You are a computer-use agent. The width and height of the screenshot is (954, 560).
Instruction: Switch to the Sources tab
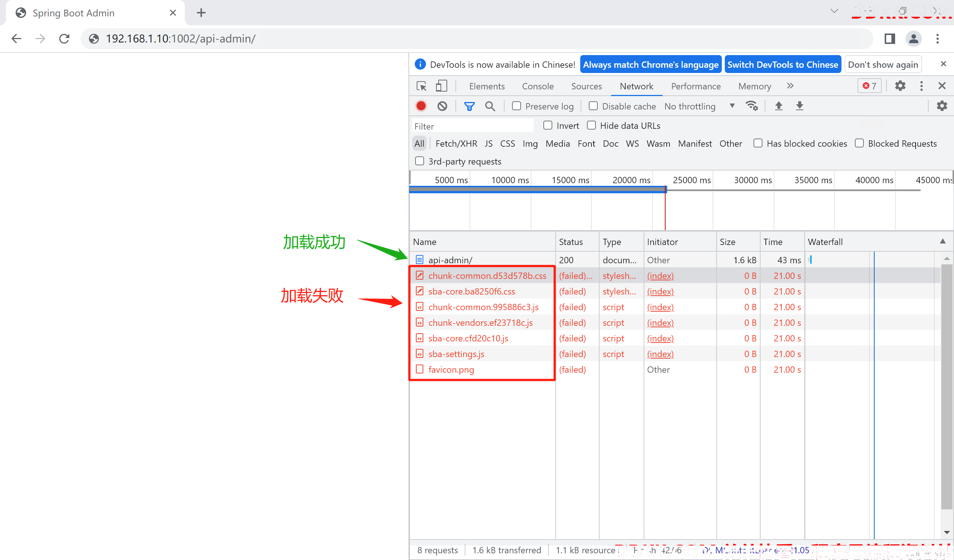[587, 86]
